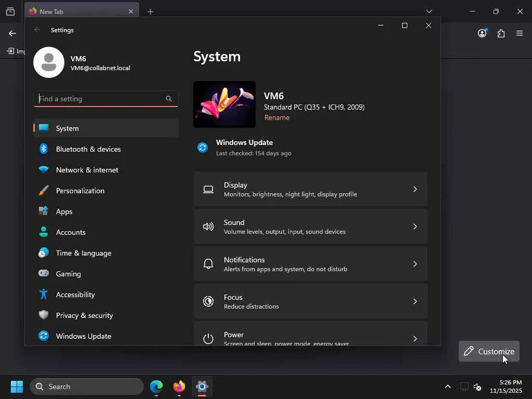
Task: Open Firefox extensions puzzle icon
Action: tap(501, 33)
